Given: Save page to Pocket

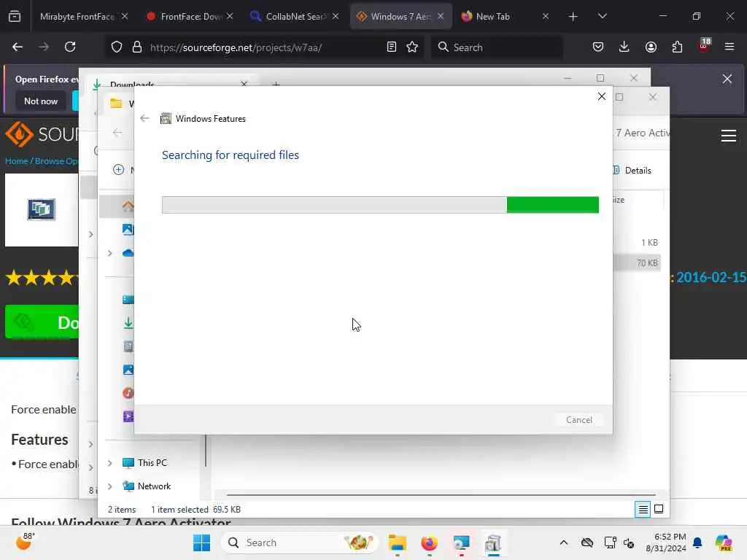Looking at the screenshot, I should [598, 47].
